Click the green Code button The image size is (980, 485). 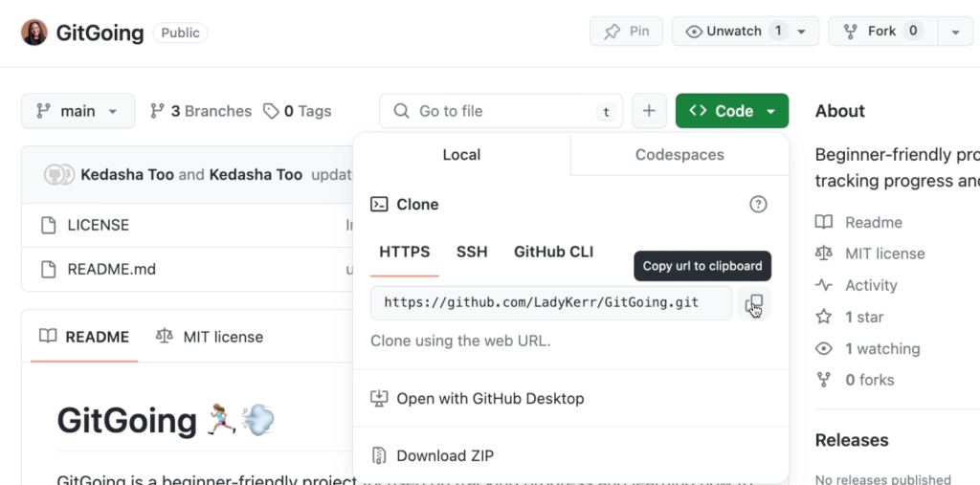click(x=732, y=111)
